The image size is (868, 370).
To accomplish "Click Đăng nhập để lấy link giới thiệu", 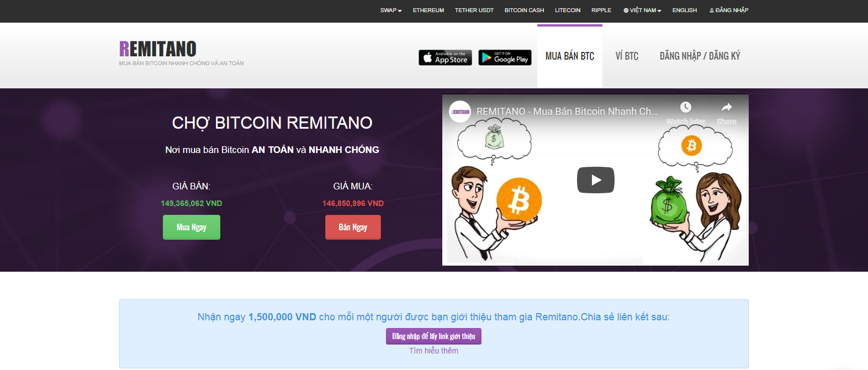I will pos(433,336).
